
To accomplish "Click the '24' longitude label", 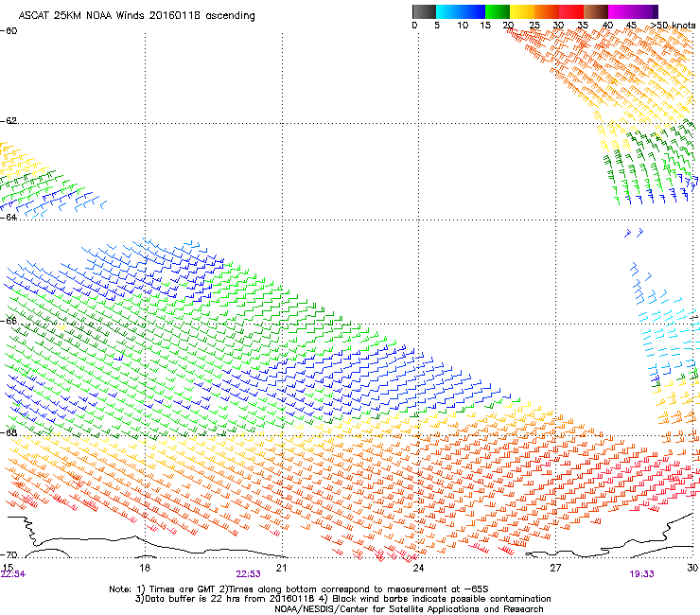I will pyautogui.click(x=418, y=568).
